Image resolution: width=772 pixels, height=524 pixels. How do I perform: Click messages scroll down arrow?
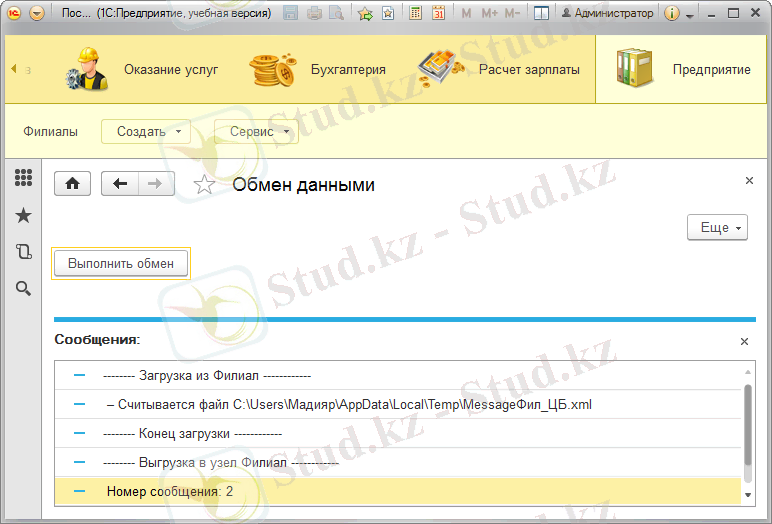pos(748,495)
